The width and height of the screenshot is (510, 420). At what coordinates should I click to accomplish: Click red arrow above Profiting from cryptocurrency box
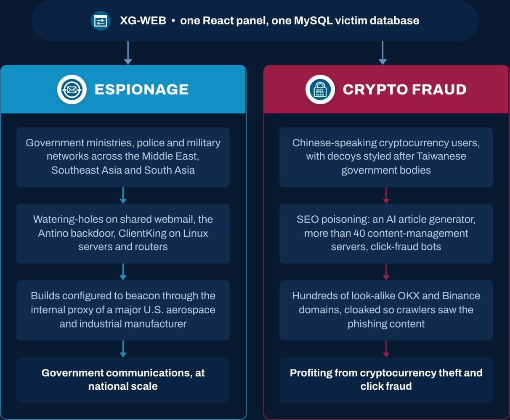[386, 349]
